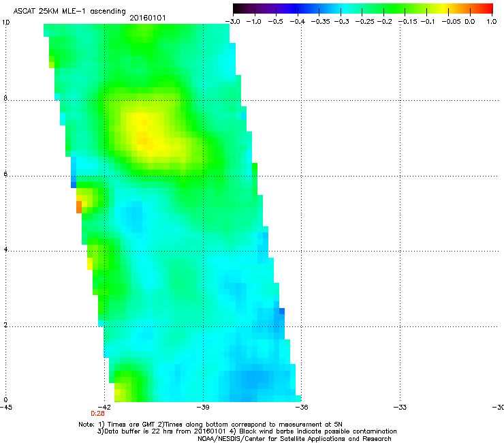Select colorbar value '-0.35'

321,22
